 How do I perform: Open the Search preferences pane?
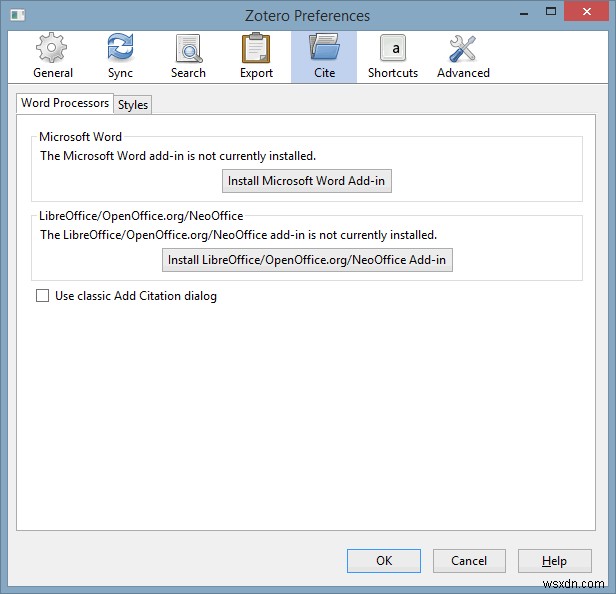(x=188, y=57)
